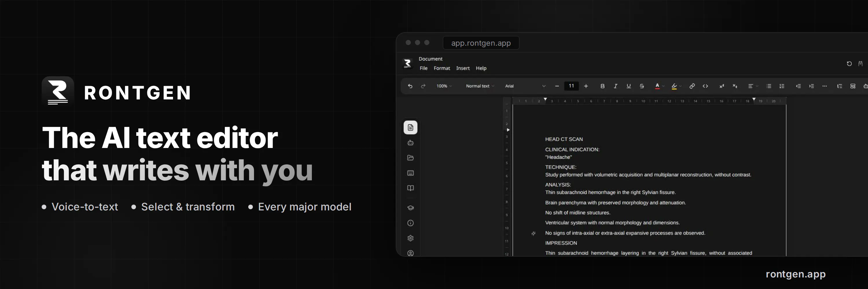Decrease indent of the paragraph

pos(798,86)
